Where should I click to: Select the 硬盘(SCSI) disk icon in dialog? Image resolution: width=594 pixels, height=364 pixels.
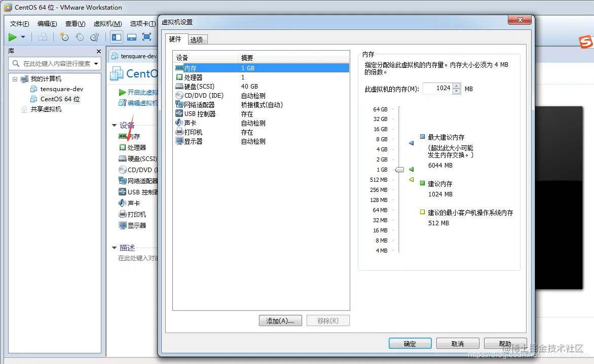[x=179, y=86]
